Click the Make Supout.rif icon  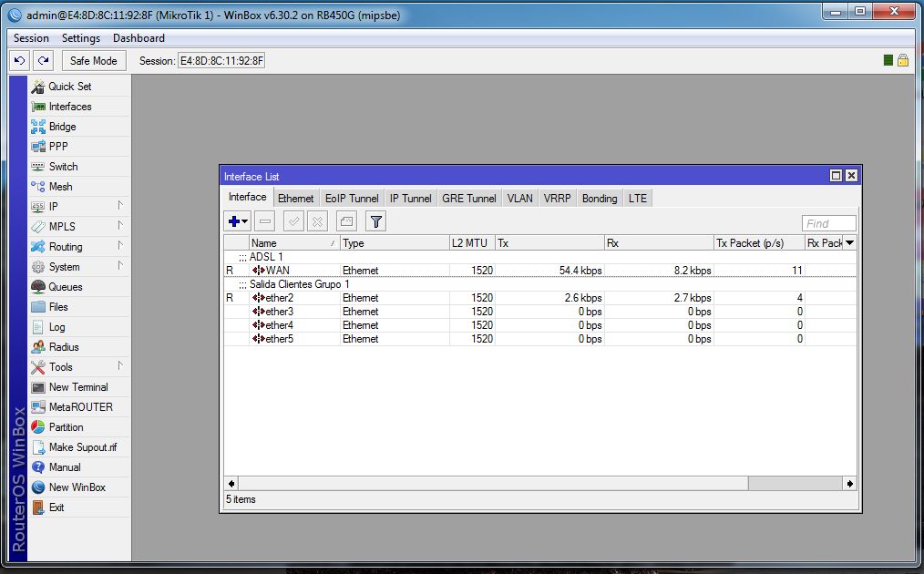click(38, 447)
